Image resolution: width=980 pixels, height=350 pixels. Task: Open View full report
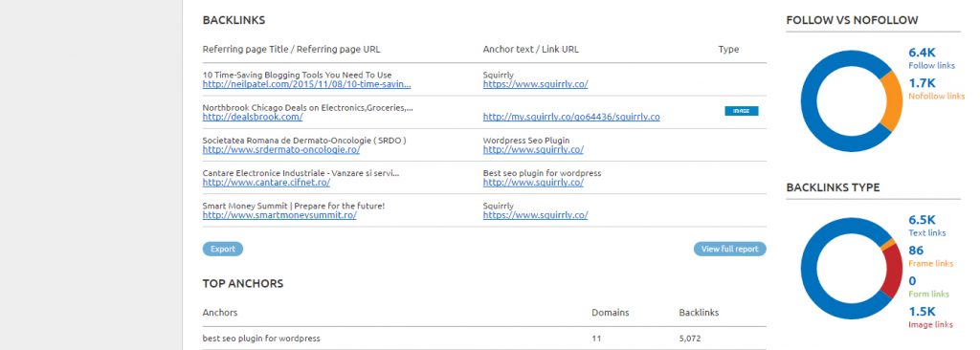(729, 249)
